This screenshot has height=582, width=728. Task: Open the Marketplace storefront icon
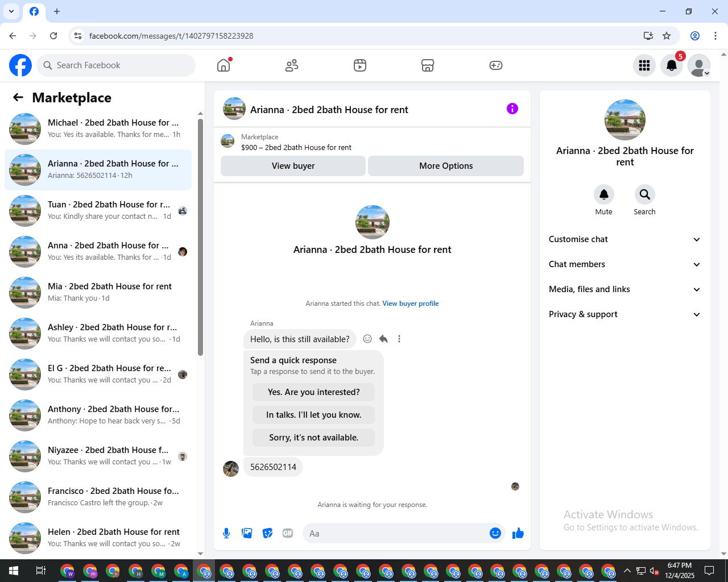click(428, 65)
